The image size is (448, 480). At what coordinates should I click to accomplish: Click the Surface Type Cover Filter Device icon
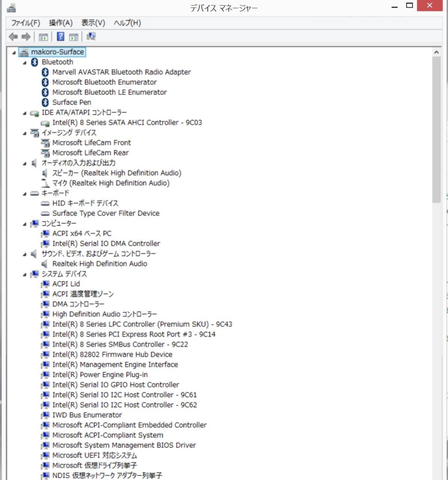pos(45,213)
